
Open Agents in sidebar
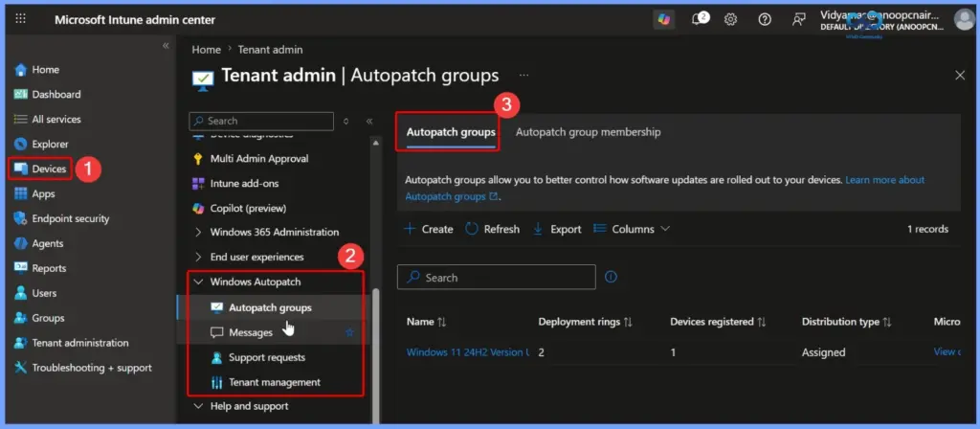click(x=38, y=243)
